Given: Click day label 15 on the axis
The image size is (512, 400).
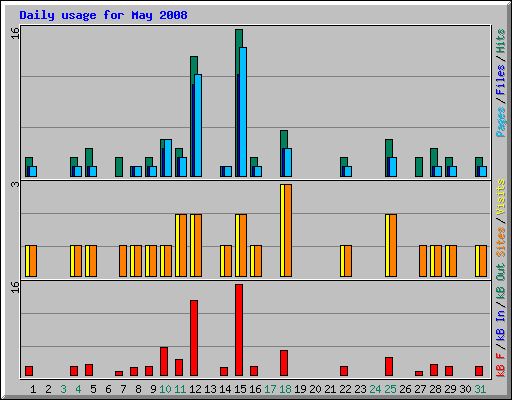Looking at the screenshot, I should point(240,389).
